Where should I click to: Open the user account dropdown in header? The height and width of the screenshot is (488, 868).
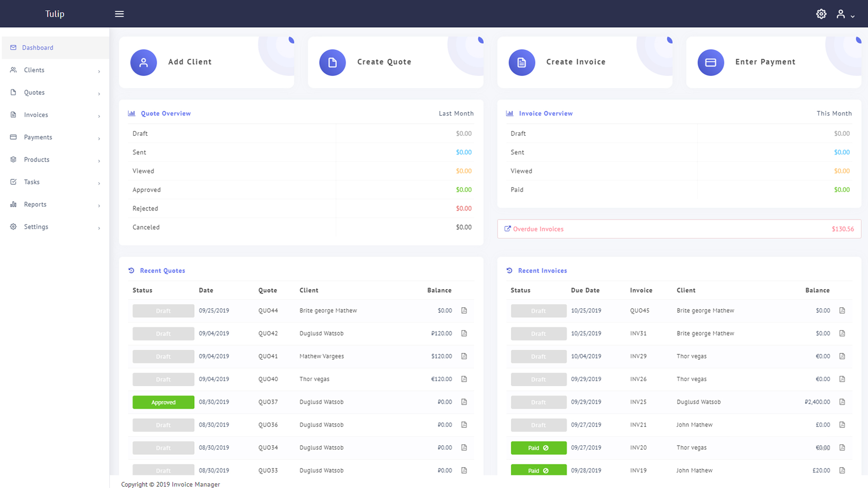click(844, 14)
